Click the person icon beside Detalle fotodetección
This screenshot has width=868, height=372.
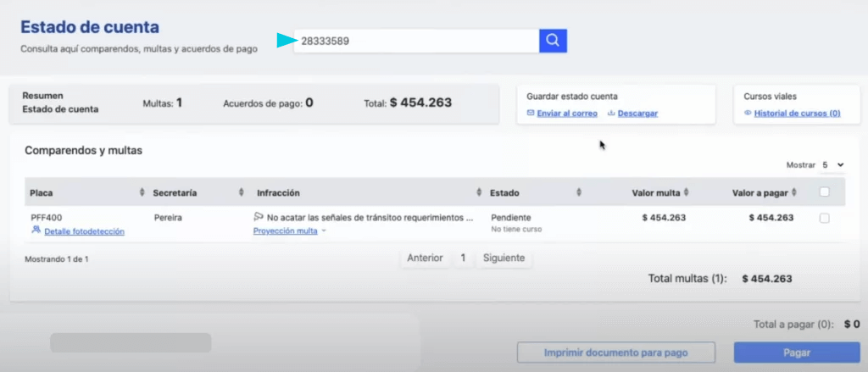click(x=36, y=229)
